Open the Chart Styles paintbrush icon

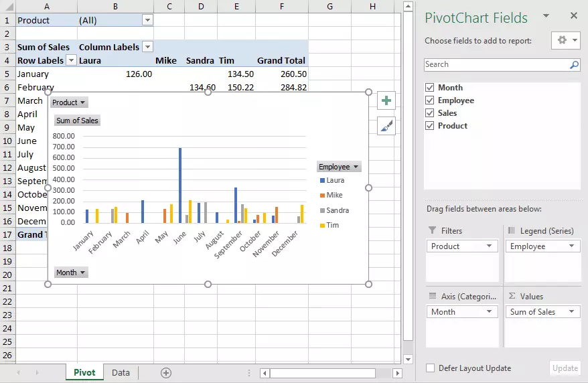pos(386,126)
